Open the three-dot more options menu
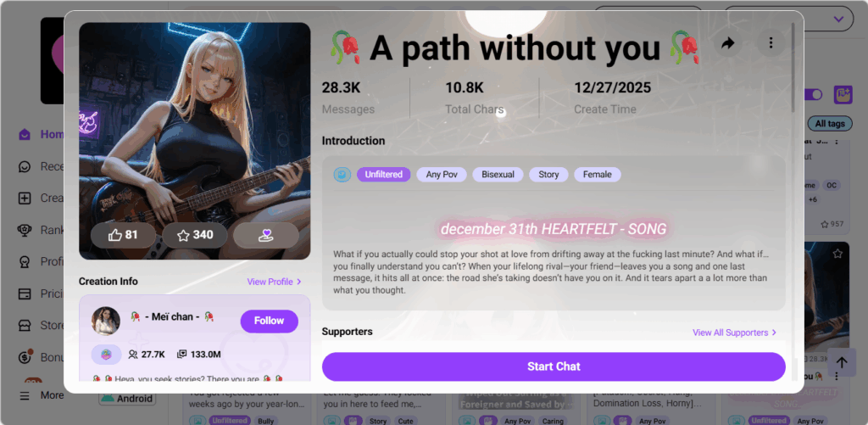The image size is (868, 425). 771,43
